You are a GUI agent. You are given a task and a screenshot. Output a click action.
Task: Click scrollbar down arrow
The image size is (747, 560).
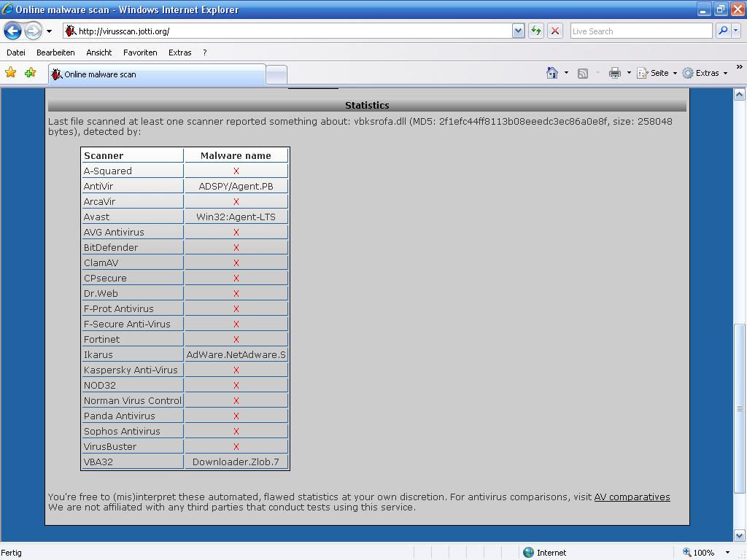tap(740, 535)
